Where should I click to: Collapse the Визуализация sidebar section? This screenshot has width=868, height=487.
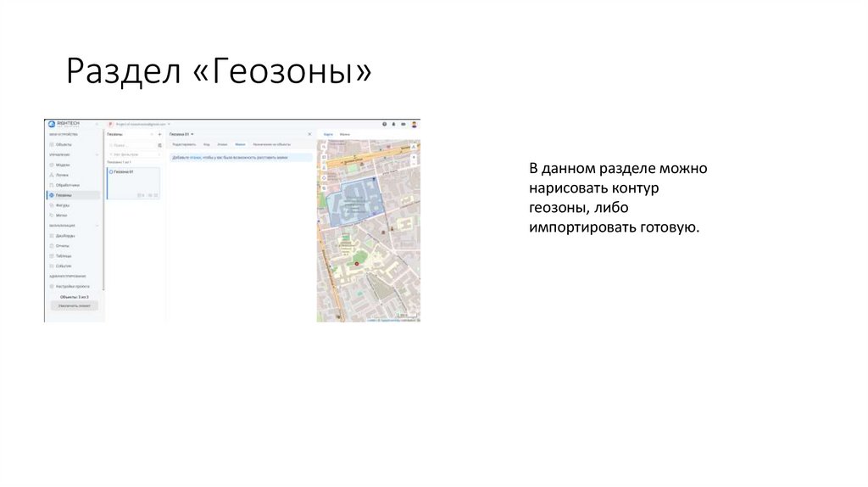97,226
